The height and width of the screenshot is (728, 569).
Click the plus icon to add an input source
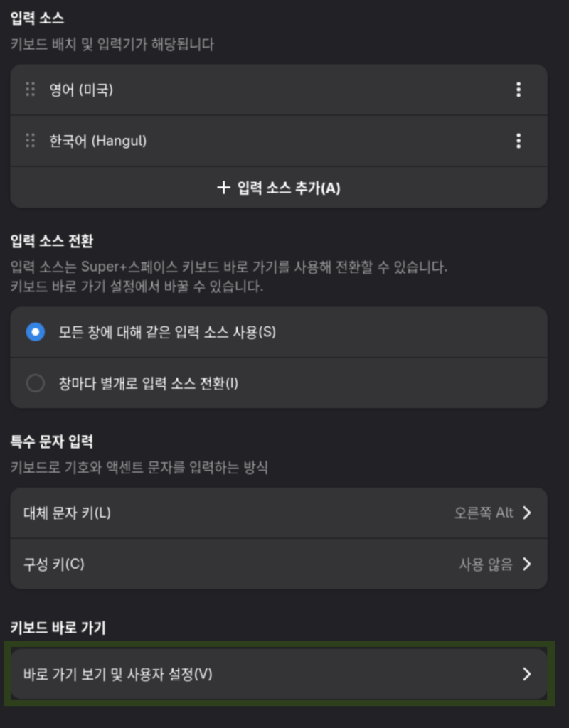click(223, 188)
